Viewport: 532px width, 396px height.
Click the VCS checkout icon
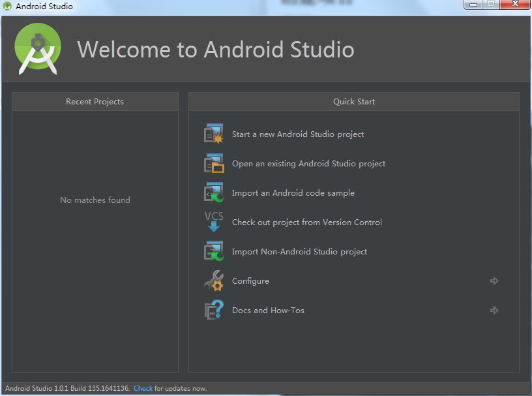coord(214,222)
